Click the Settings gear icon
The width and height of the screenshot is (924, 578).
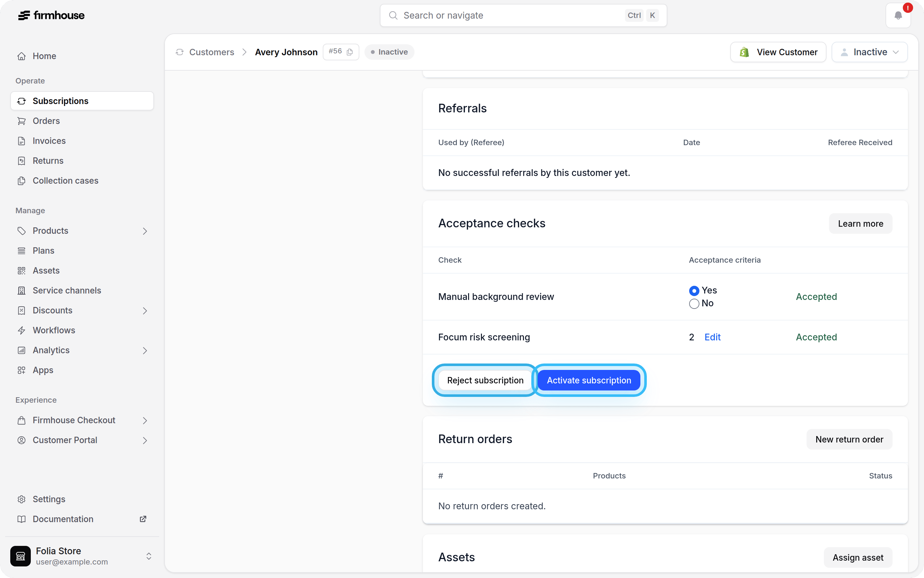pyautogui.click(x=21, y=499)
